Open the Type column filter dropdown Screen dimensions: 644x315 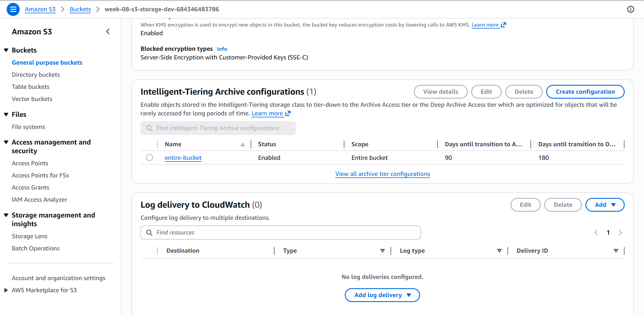[x=383, y=251]
